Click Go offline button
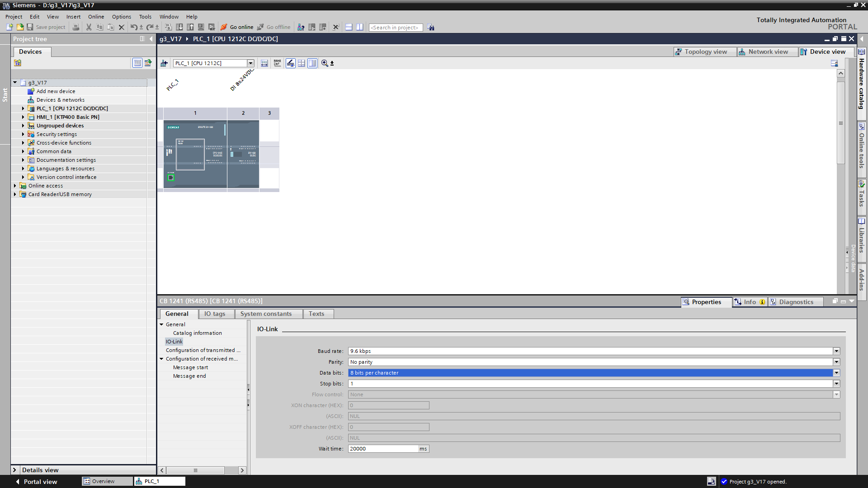This screenshot has width=868, height=488. coord(274,27)
